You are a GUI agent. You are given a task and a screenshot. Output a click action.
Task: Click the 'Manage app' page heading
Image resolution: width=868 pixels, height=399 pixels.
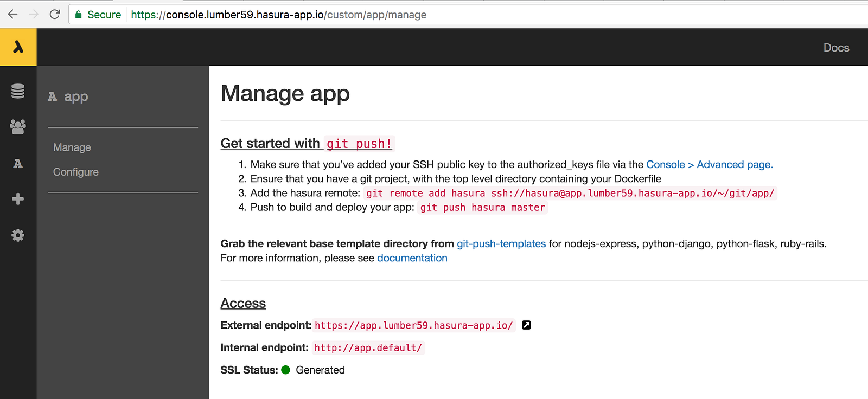point(285,93)
